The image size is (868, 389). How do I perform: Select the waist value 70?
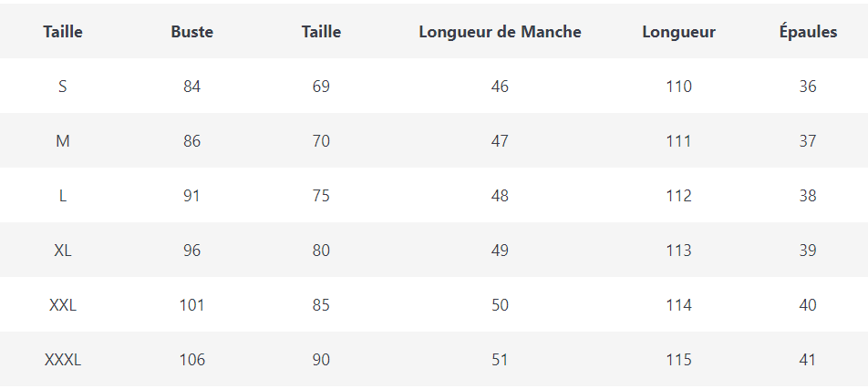[x=321, y=141]
